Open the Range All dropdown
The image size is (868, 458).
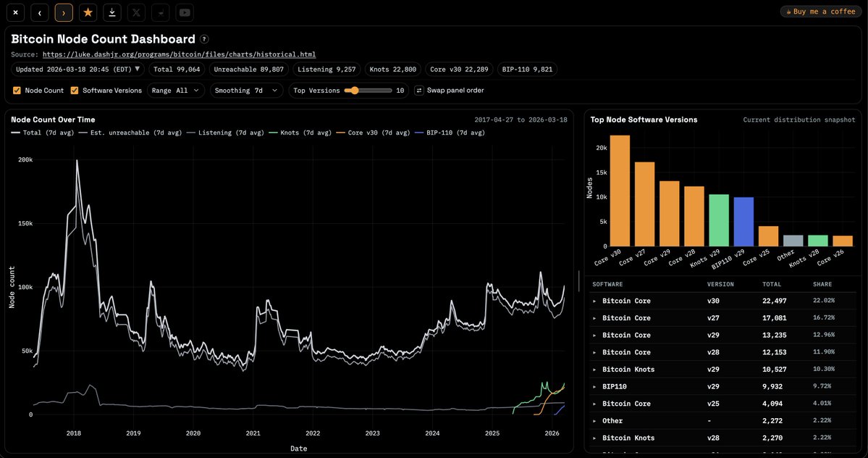point(175,91)
